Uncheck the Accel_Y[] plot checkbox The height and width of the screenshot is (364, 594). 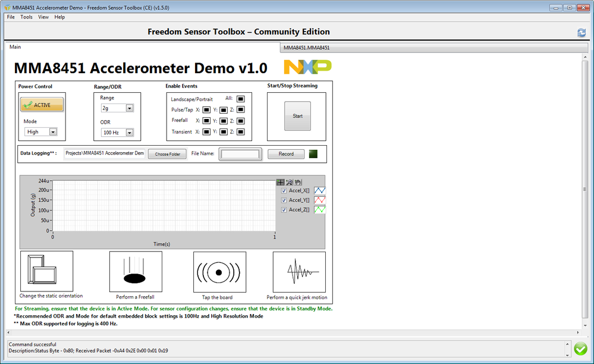coord(284,200)
